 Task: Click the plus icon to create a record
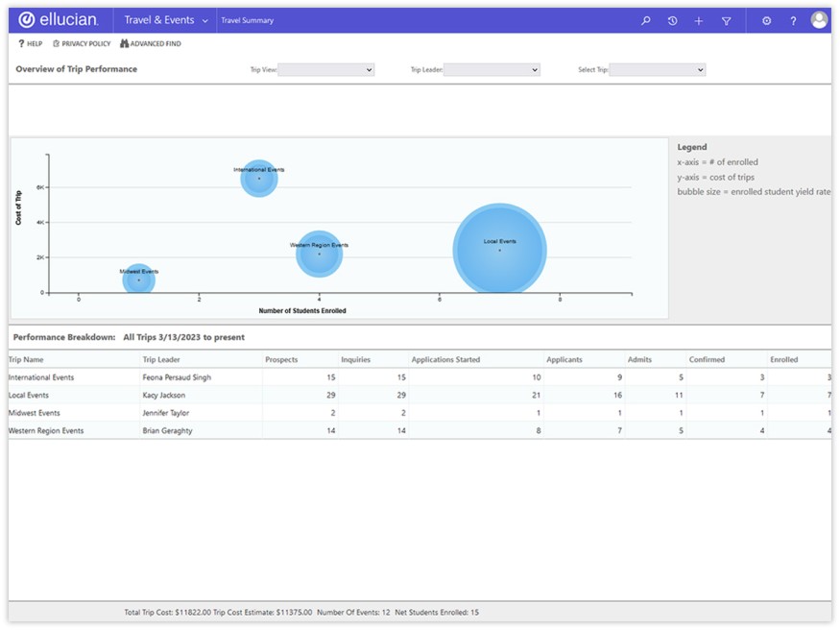698,20
